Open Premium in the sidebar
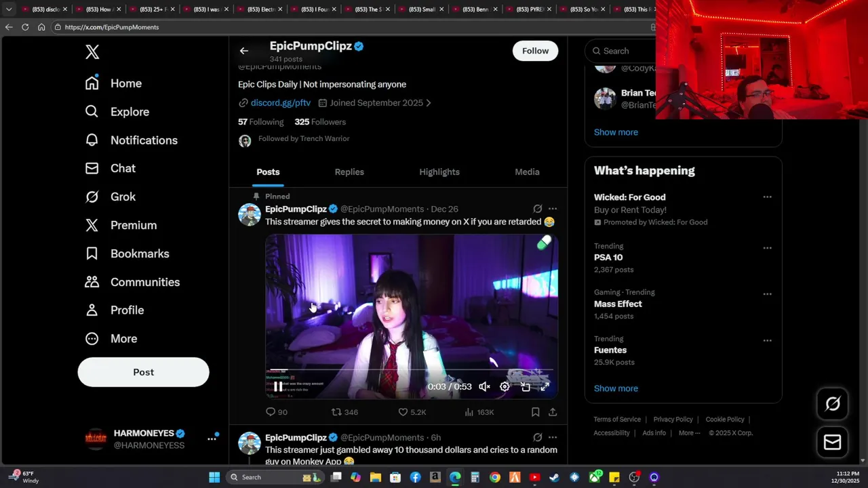This screenshot has width=868, height=488. pos(121,225)
